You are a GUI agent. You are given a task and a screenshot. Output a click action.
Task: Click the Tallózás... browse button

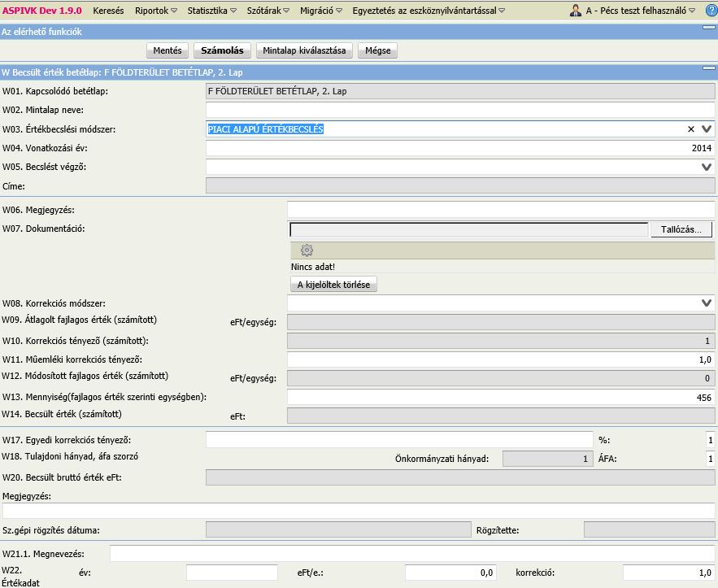click(x=681, y=229)
